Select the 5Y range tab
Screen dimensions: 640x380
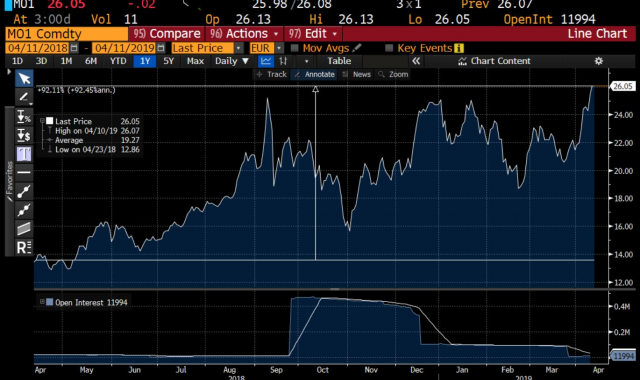169,61
